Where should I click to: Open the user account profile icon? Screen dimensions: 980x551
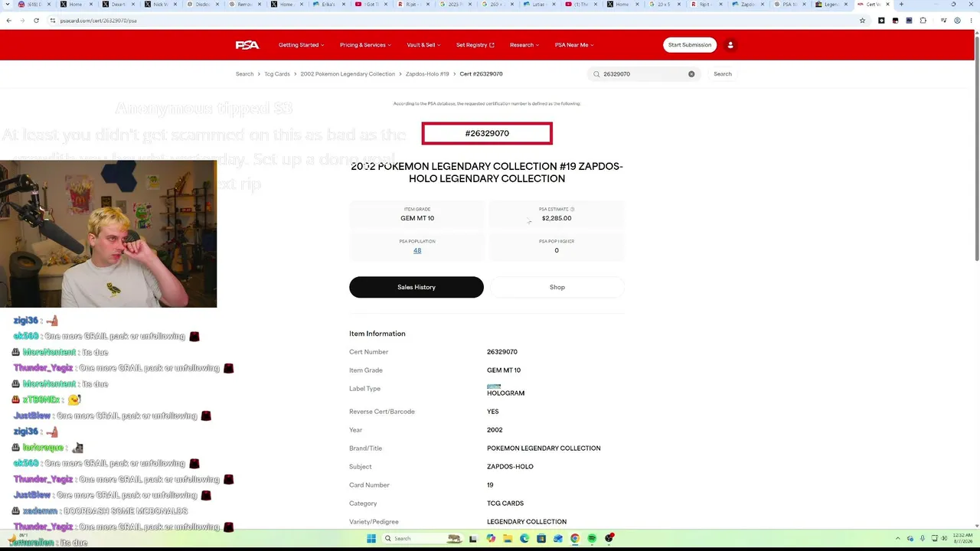coord(730,45)
